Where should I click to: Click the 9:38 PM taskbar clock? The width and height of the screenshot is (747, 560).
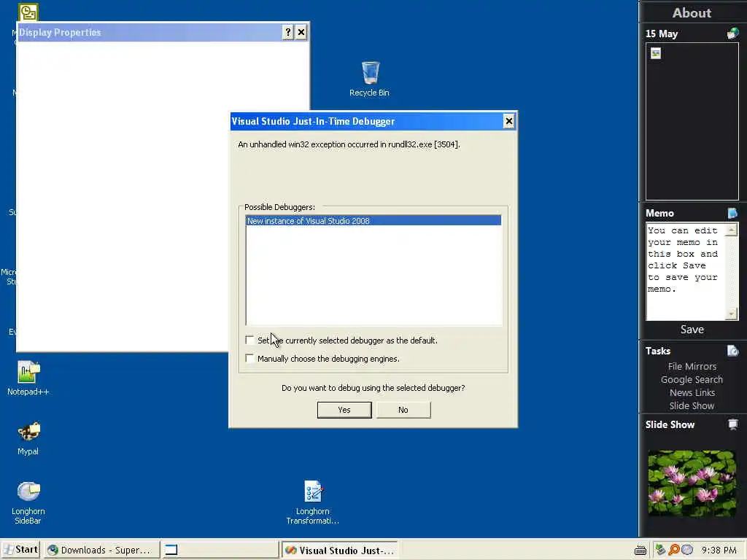[719, 551]
